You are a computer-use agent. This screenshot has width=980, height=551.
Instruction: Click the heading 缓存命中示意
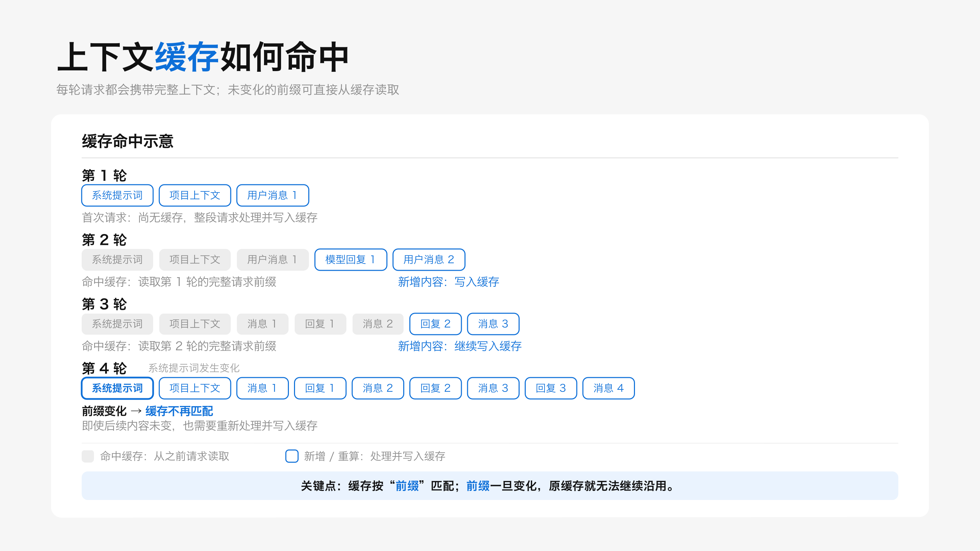point(128,141)
